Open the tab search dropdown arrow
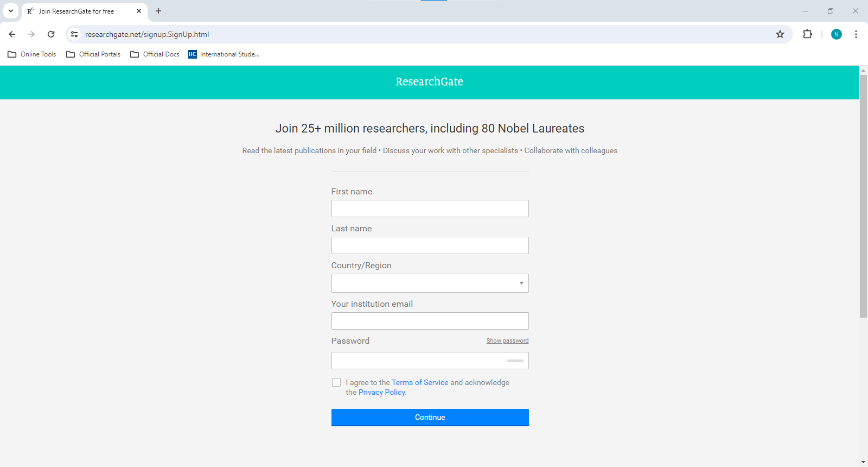 11,11
